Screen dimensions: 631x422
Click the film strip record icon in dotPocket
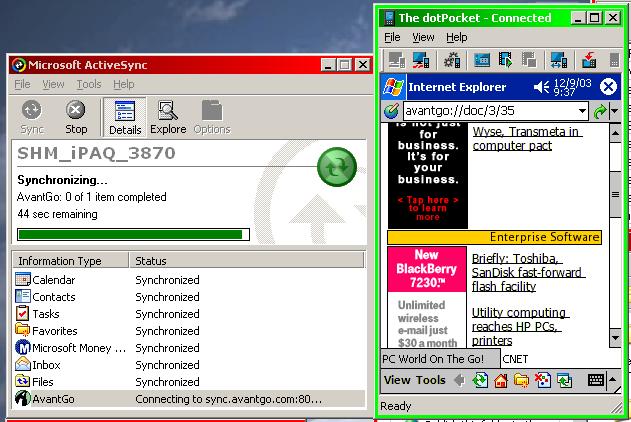tap(505, 60)
